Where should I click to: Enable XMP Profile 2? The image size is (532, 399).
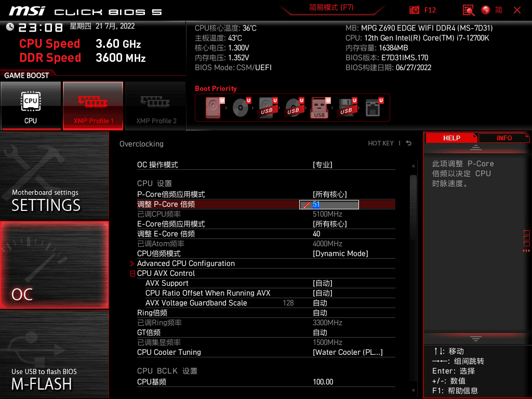[x=156, y=106]
